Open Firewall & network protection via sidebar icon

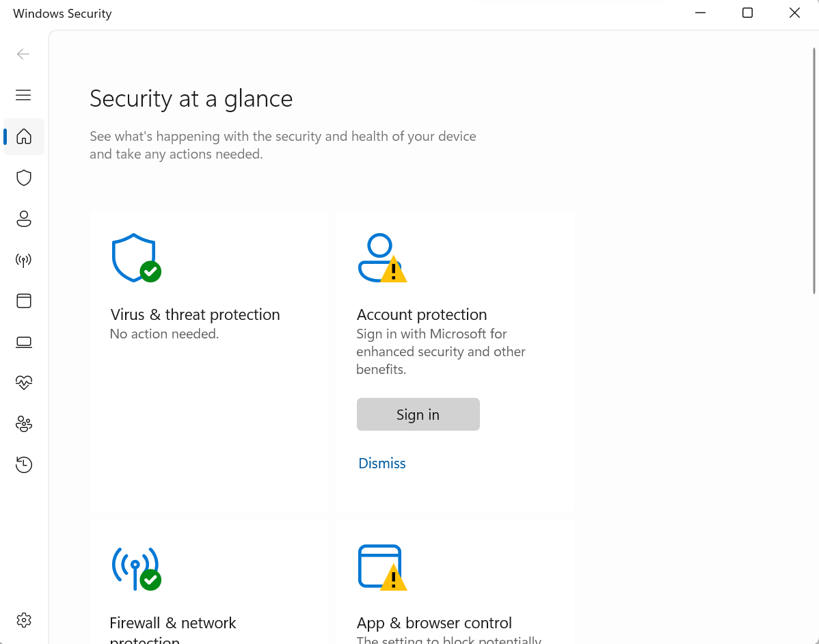[x=23, y=260]
